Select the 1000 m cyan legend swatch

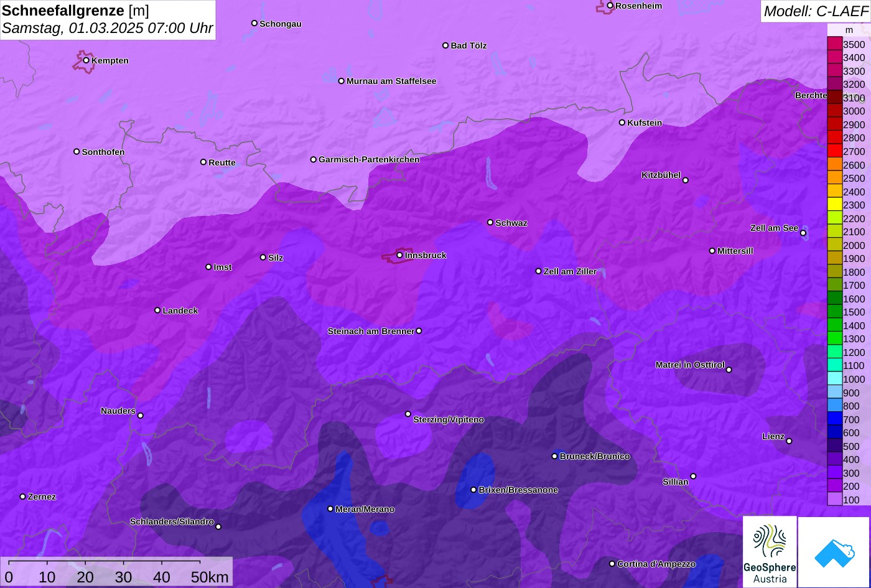tap(834, 379)
